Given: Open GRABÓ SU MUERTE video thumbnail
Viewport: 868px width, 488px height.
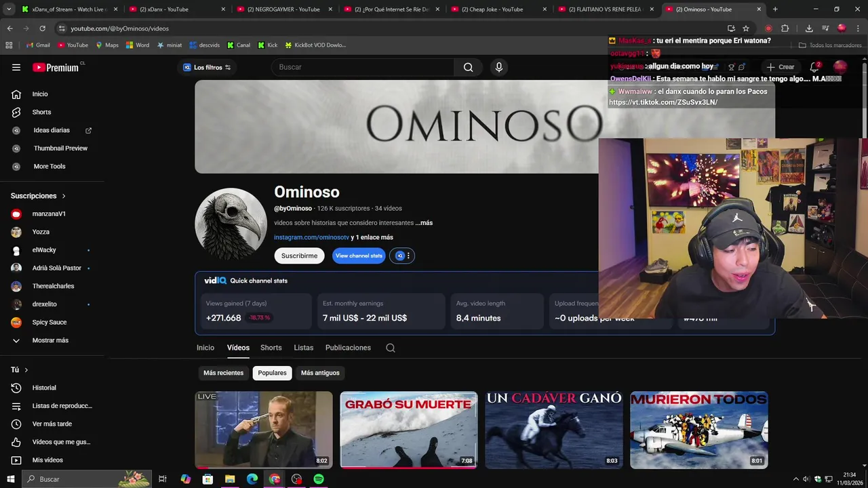Looking at the screenshot, I should coord(409,430).
